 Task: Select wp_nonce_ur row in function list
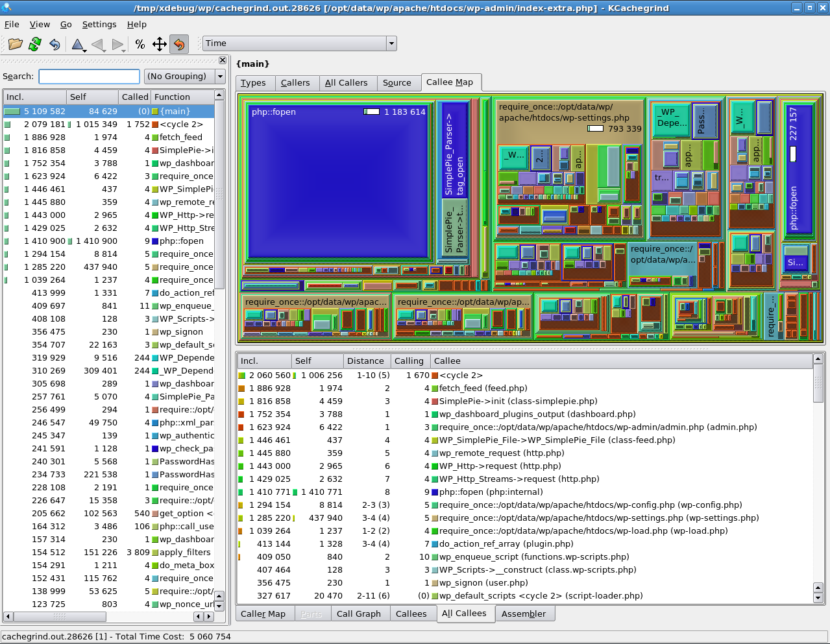tap(108, 604)
